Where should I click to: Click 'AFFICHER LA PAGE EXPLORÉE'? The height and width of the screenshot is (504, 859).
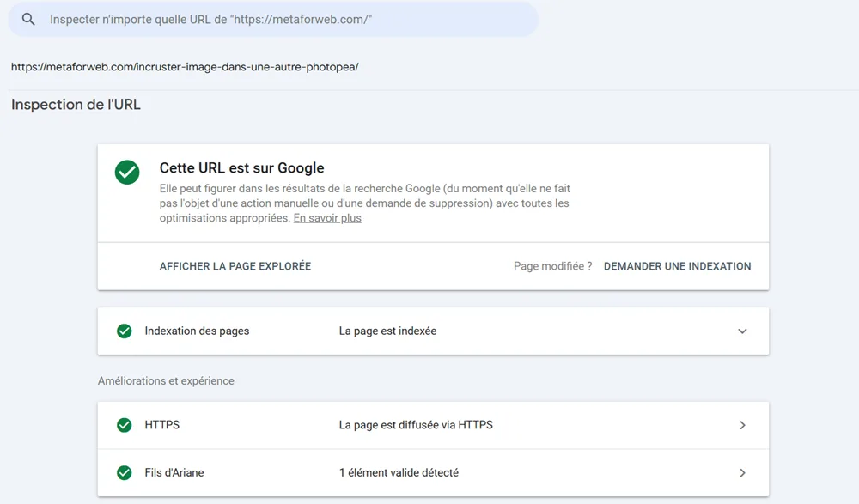click(x=235, y=266)
